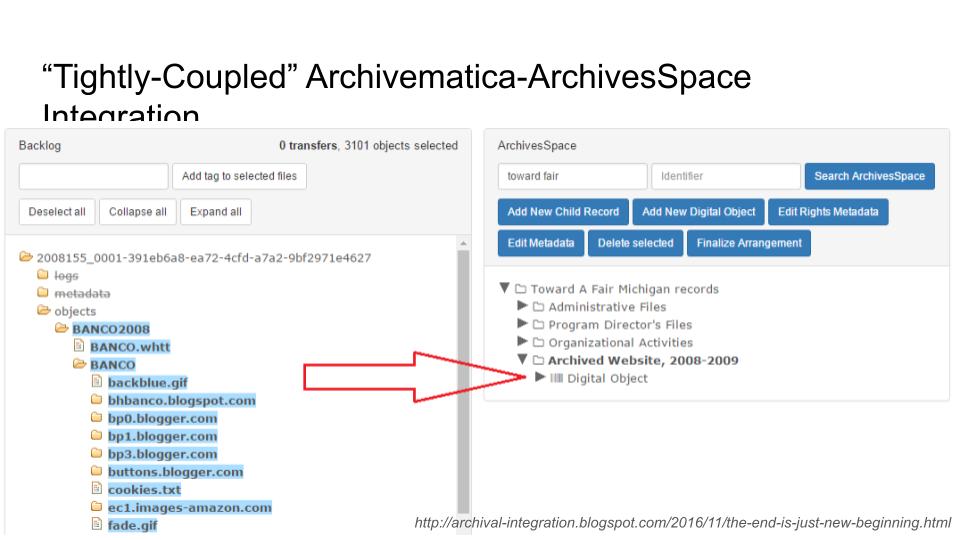Expand the Organizational Activities node
Image resolution: width=960 pixels, height=540 pixels.
(x=522, y=340)
